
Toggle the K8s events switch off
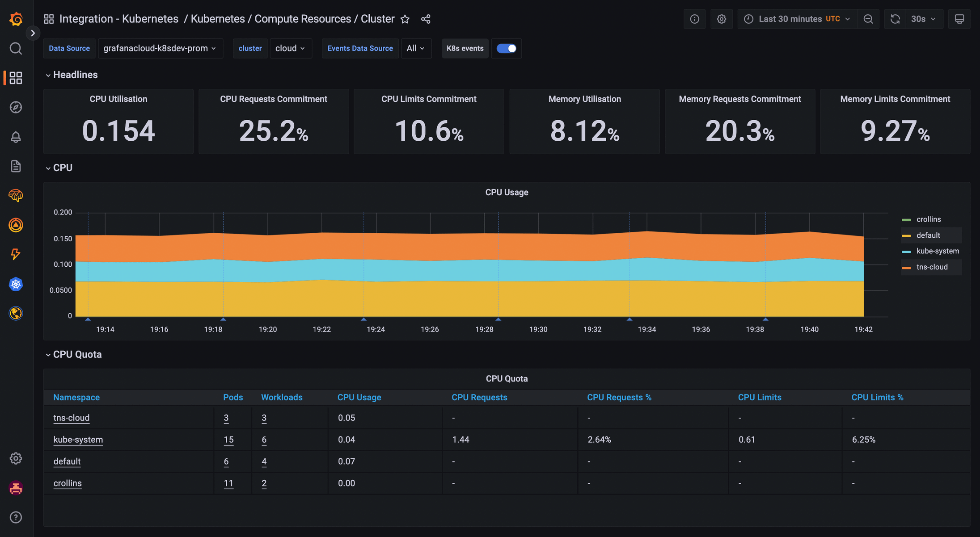tap(507, 48)
